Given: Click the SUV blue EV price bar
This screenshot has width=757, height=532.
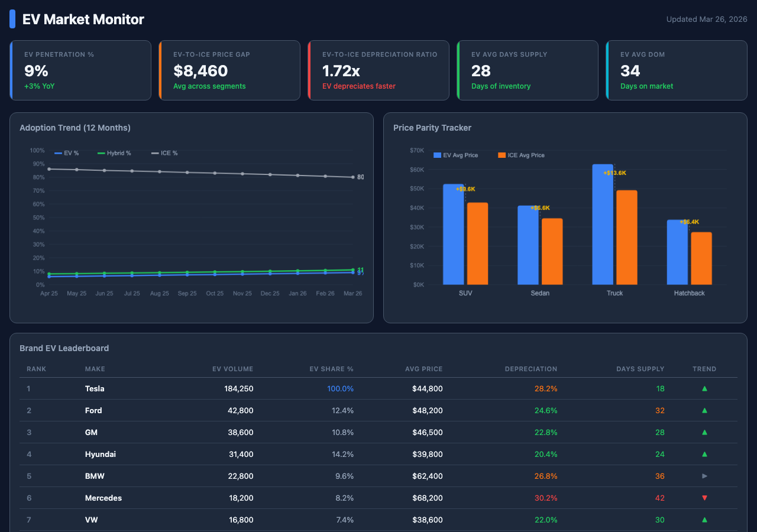Looking at the screenshot, I should pos(454,235).
